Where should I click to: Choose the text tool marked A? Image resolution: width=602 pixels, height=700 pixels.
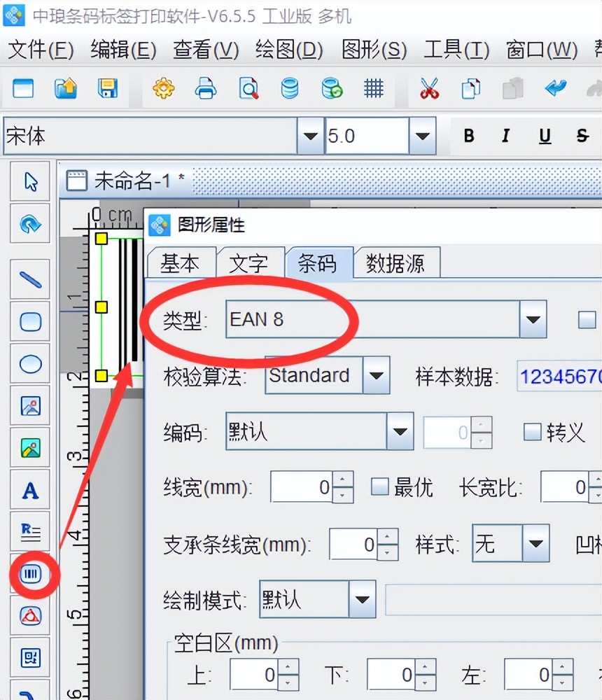29,490
